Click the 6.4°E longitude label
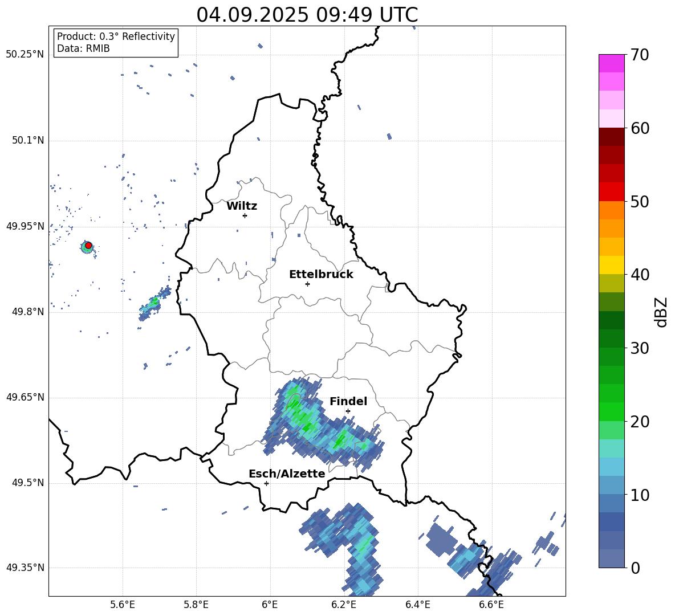Screen dimensions: 675x616 click(417, 605)
